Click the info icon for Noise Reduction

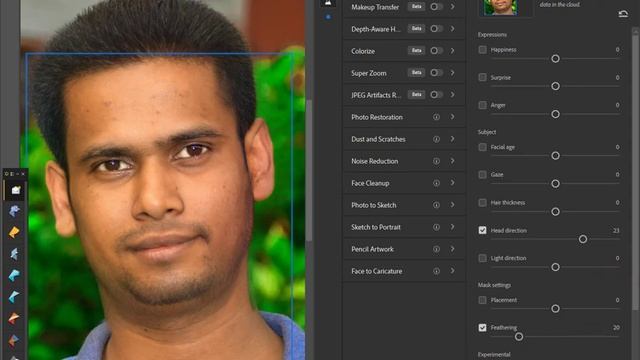pos(436,161)
